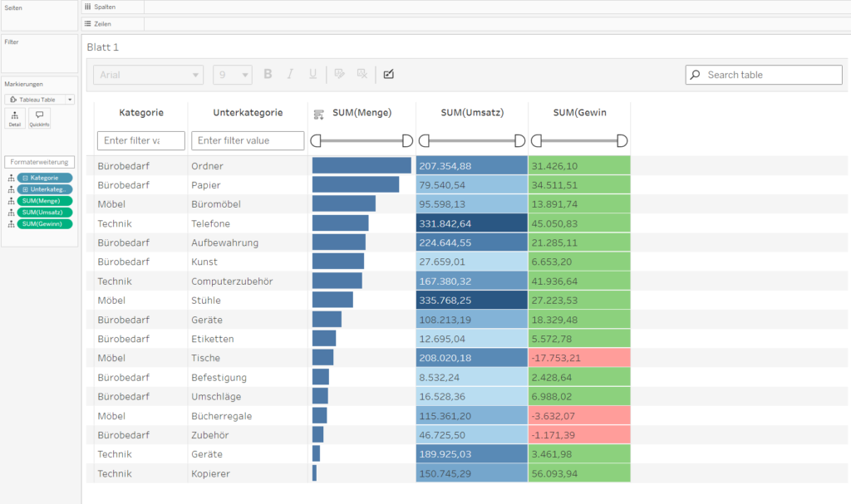Focus the Search table field
Image resolution: width=851 pixels, height=504 pixels.
(764, 75)
